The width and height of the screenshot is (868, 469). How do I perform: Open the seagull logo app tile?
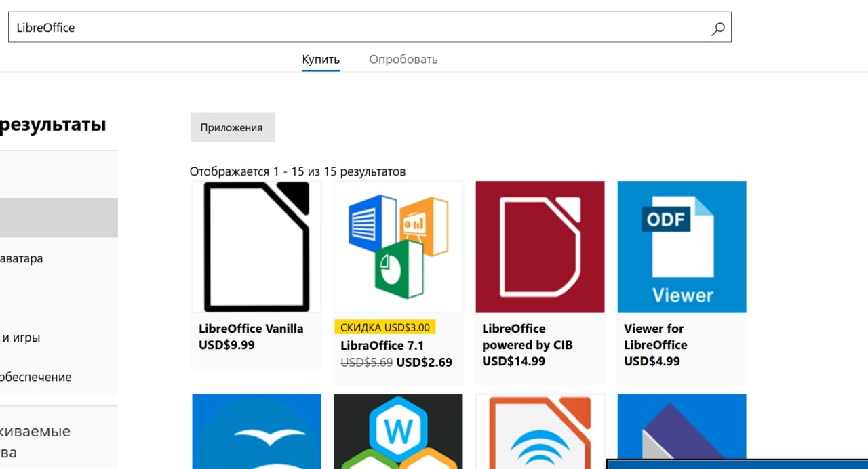tap(256, 432)
